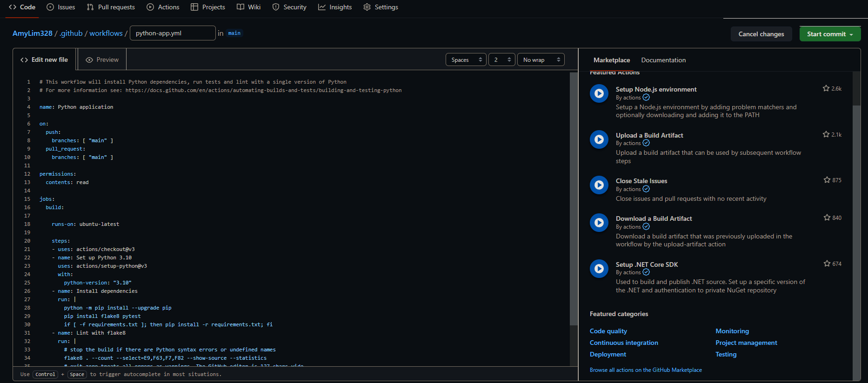868x383 pixels.
Task: View the Insights tab
Action: tap(335, 7)
